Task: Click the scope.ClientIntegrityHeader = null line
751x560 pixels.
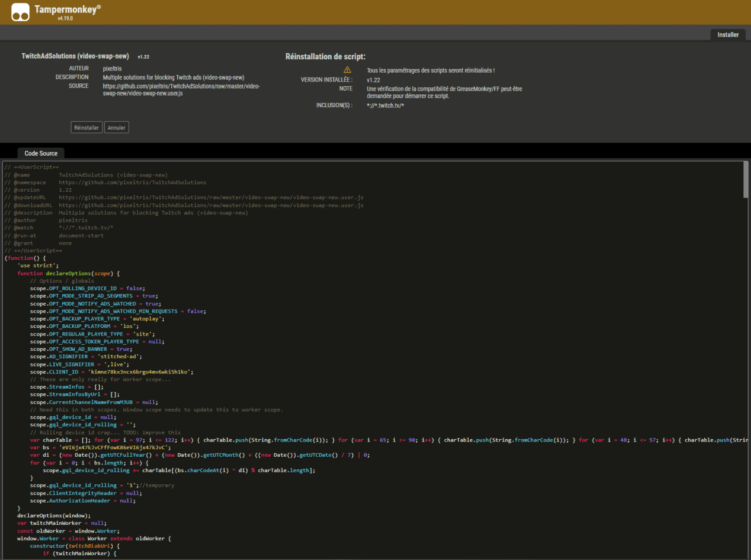Action: [86, 493]
